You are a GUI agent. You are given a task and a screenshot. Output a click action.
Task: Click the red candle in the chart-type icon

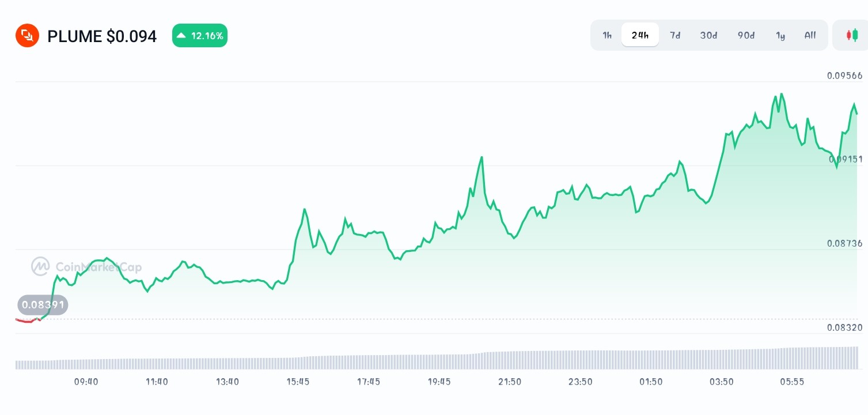click(849, 35)
